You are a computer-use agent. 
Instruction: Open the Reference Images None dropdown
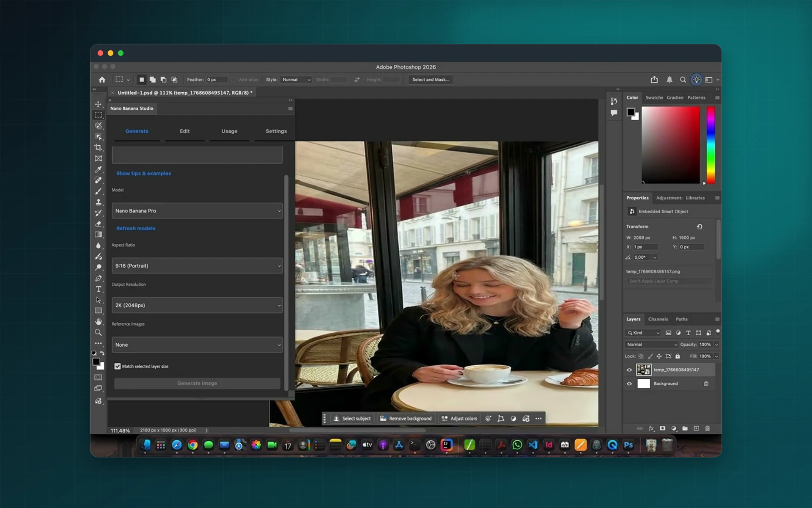point(197,345)
